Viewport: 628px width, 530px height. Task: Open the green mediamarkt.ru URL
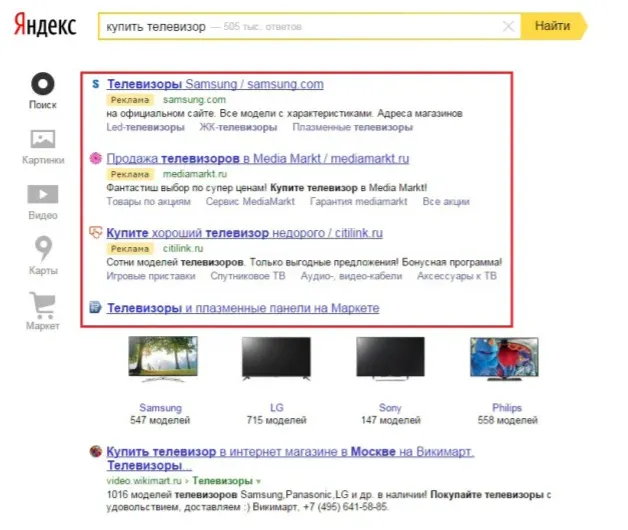pos(195,174)
